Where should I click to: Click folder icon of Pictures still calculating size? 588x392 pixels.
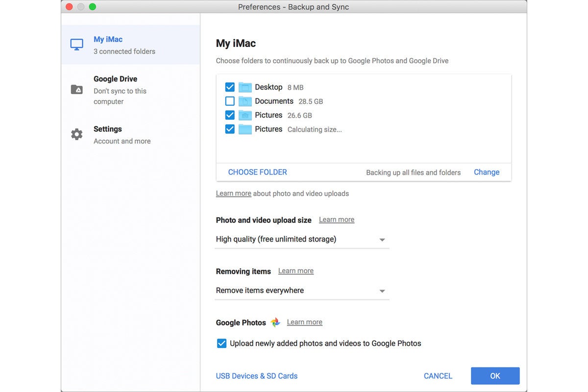click(x=245, y=129)
